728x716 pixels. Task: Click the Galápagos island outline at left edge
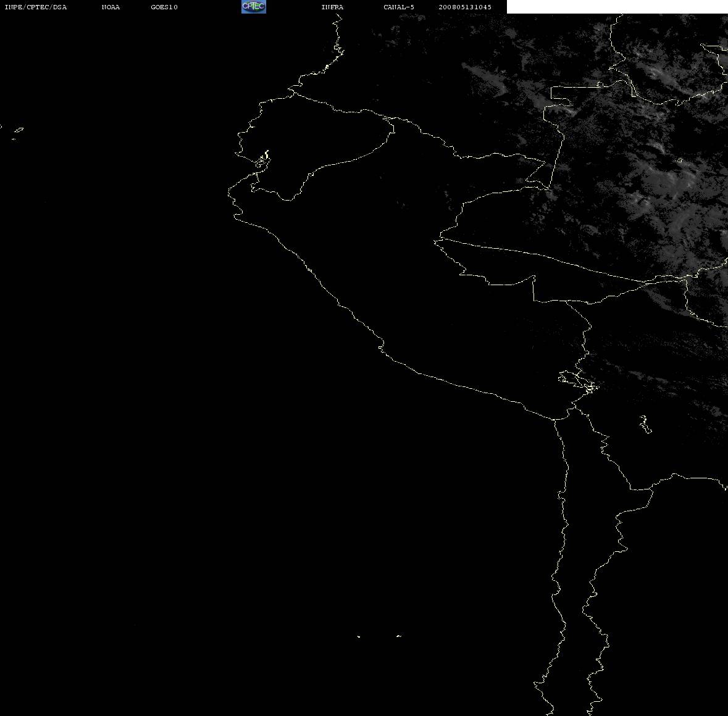17,132
